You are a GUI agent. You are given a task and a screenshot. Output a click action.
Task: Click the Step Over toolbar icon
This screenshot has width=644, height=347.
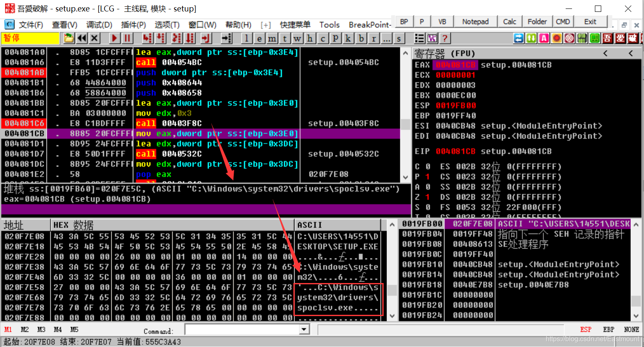point(160,38)
